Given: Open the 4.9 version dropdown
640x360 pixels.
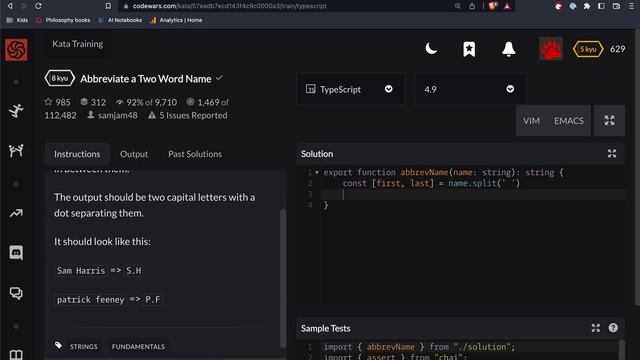Looking at the screenshot, I should click(x=470, y=89).
